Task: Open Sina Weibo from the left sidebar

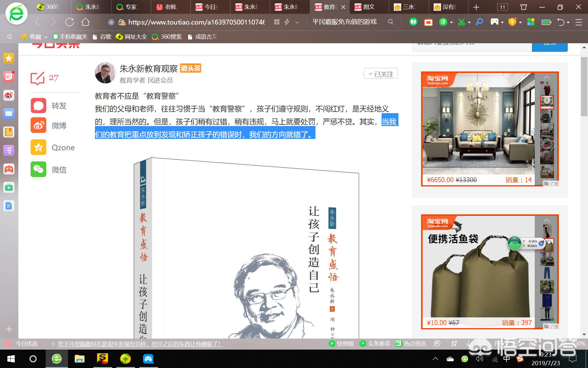Action: coord(9,95)
